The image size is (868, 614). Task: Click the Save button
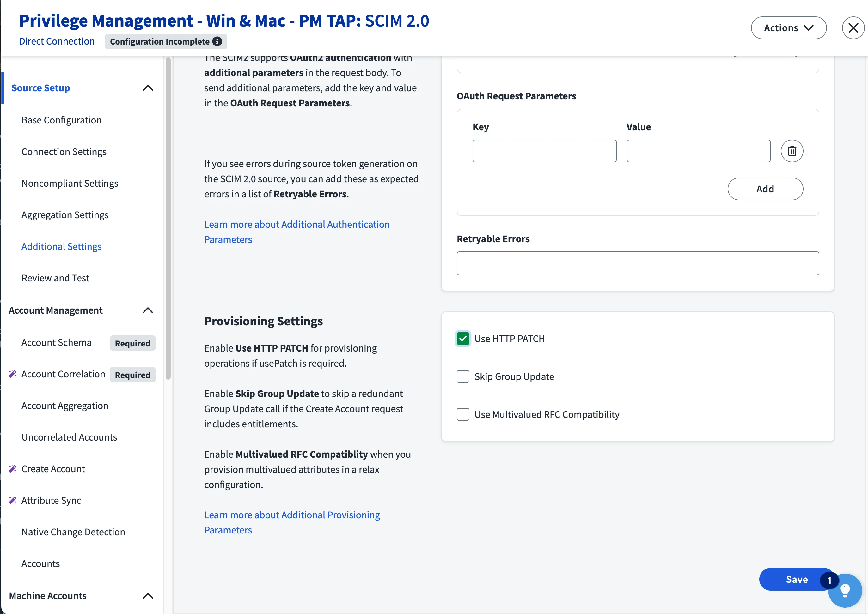pyautogui.click(x=797, y=579)
